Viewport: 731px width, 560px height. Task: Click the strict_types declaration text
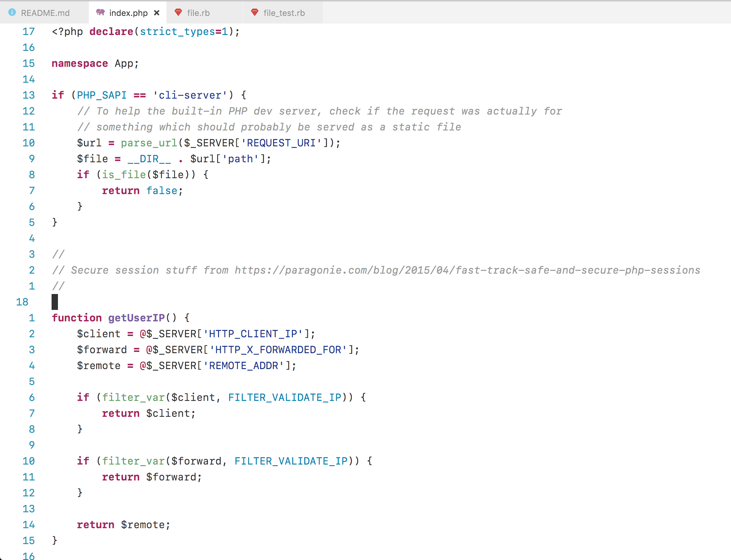[177, 32]
